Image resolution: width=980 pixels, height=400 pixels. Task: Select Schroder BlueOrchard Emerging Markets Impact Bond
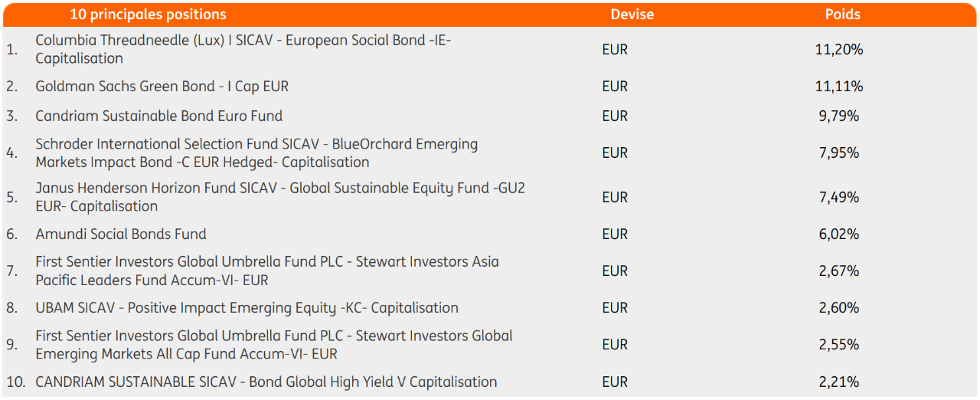click(x=256, y=153)
